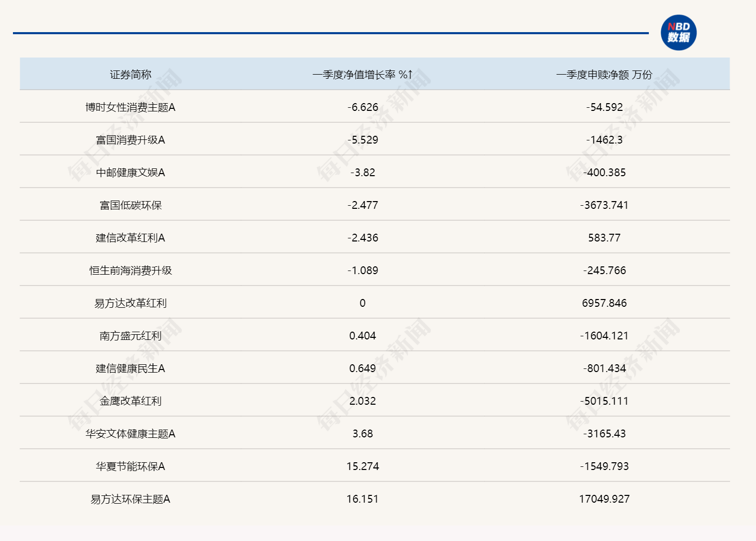This screenshot has width=756, height=541.
Task: Click the 易方达环保主题A fund name
Action: point(132,499)
